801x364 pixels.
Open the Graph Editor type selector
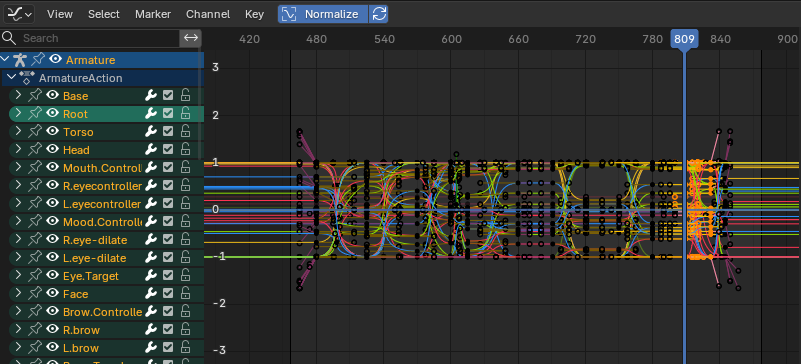coord(19,14)
